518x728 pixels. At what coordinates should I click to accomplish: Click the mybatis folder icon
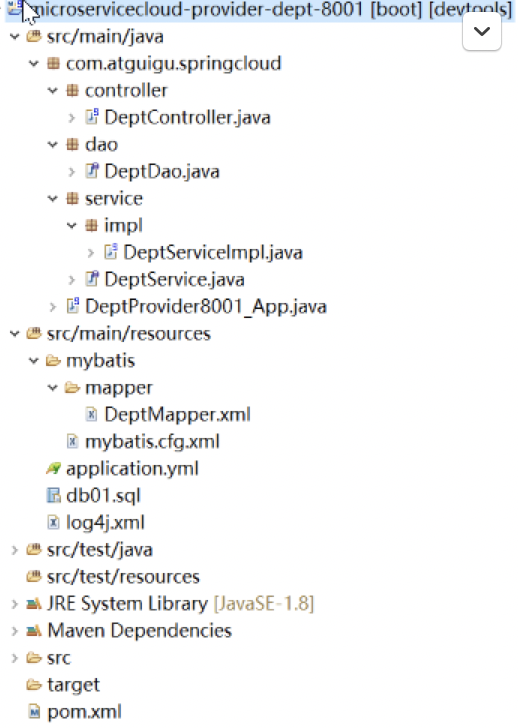pos(53,360)
